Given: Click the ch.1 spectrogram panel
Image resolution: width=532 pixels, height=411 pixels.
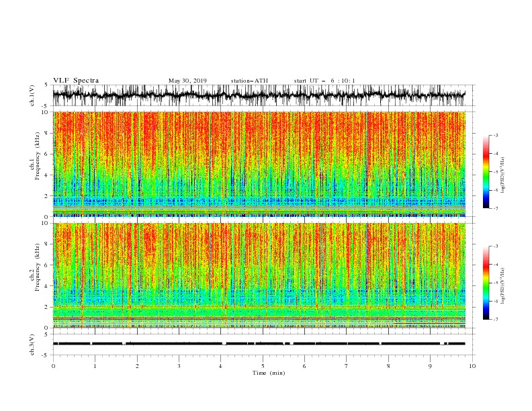Looking at the screenshot, I should point(259,164).
